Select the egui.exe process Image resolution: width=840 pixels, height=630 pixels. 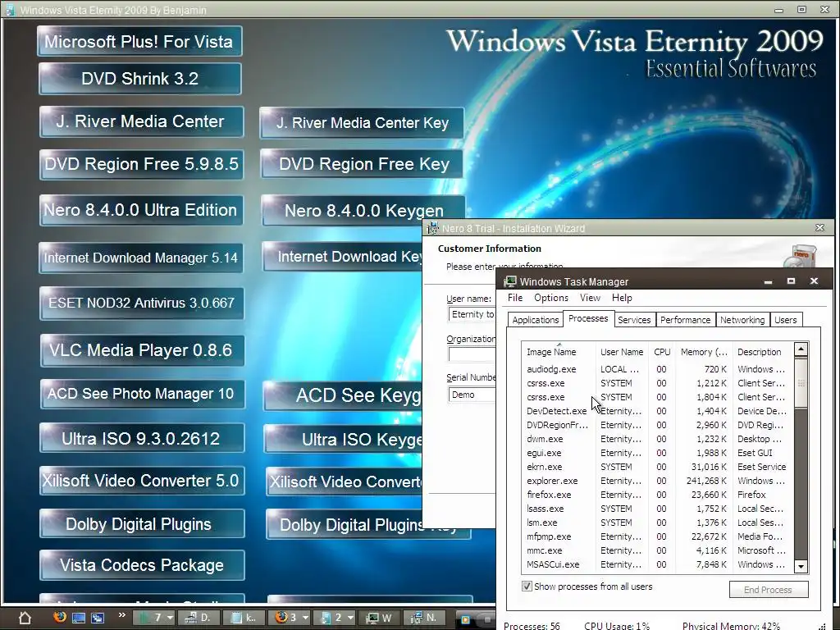tap(657, 453)
